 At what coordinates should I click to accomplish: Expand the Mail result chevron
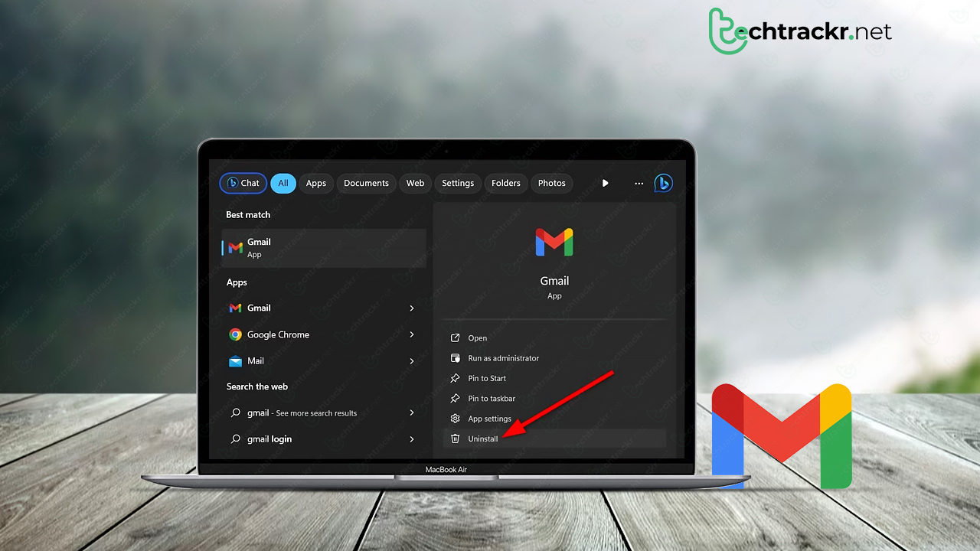[412, 360]
